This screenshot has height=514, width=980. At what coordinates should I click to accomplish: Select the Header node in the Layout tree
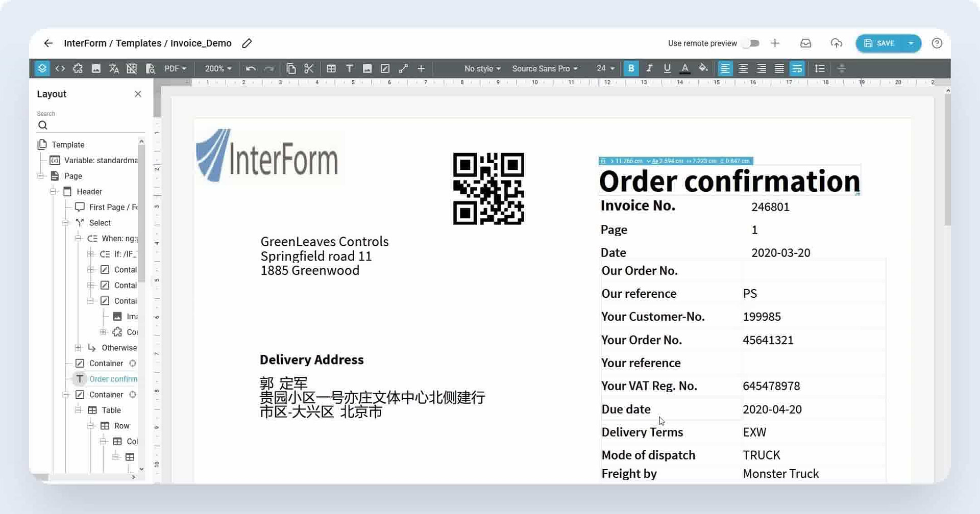tap(89, 191)
